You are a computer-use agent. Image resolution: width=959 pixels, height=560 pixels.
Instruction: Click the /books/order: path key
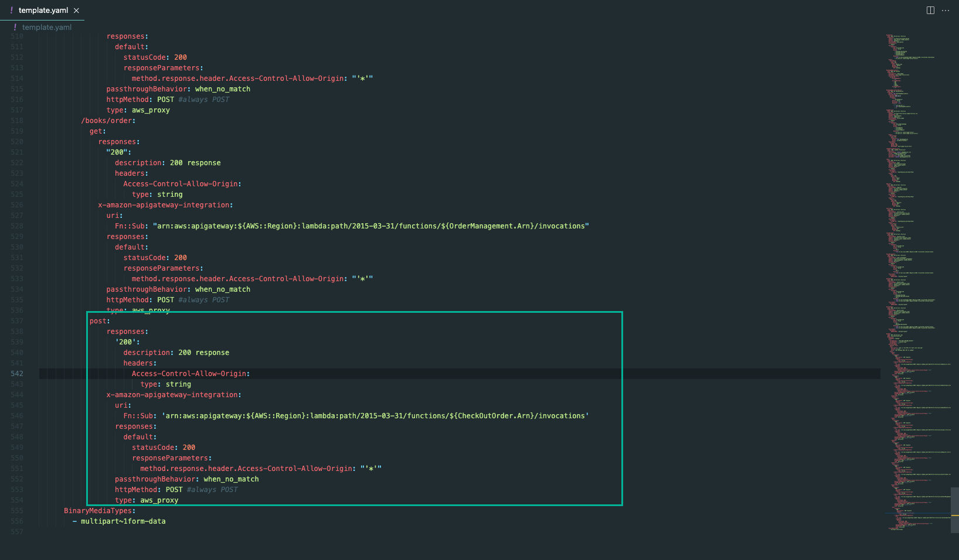tap(108, 121)
